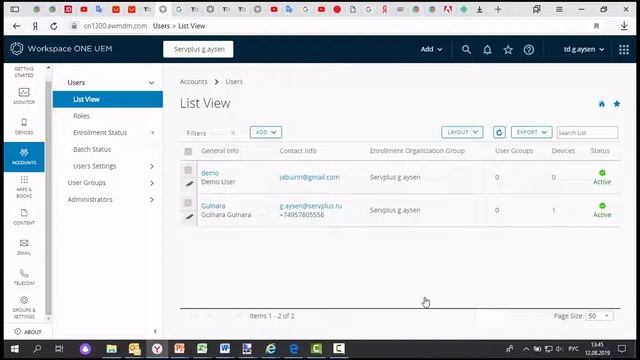640x360 pixels.
Task: Expand Users Settings submenu
Action: click(x=152, y=166)
